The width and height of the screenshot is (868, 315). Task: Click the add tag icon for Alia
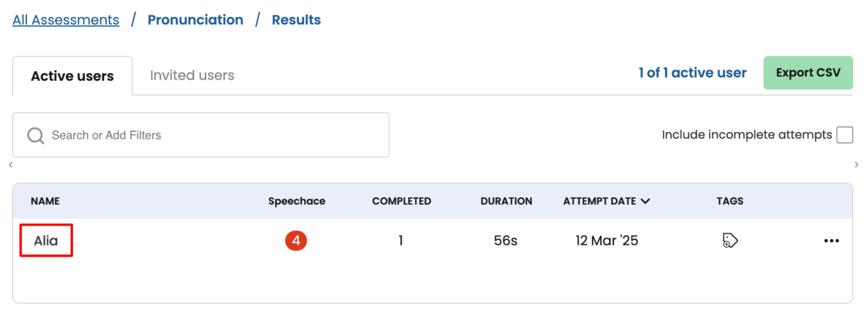click(x=729, y=241)
